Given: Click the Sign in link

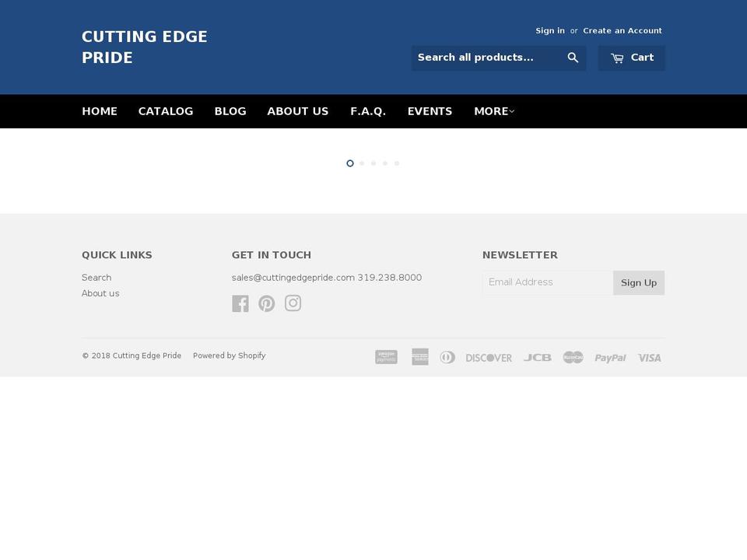Looking at the screenshot, I should 550,30.
